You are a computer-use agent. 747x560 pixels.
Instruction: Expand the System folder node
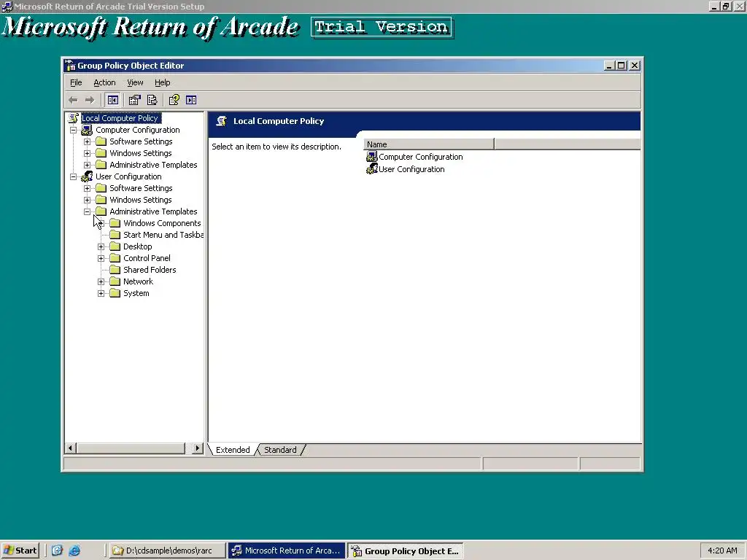pyautogui.click(x=101, y=293)
